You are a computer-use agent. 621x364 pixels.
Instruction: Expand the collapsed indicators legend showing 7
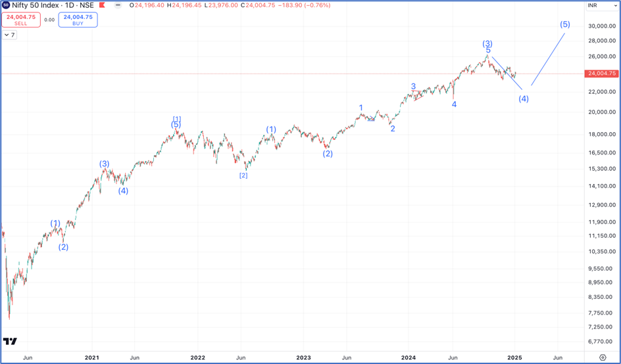click(x=9, y=35)
